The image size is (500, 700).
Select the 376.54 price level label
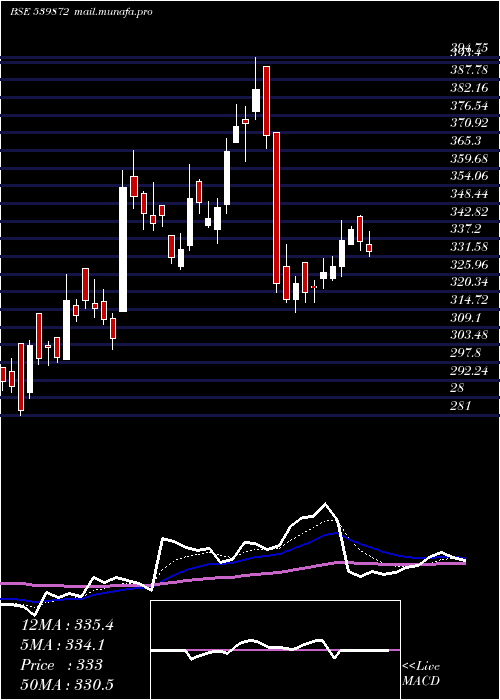469,105
